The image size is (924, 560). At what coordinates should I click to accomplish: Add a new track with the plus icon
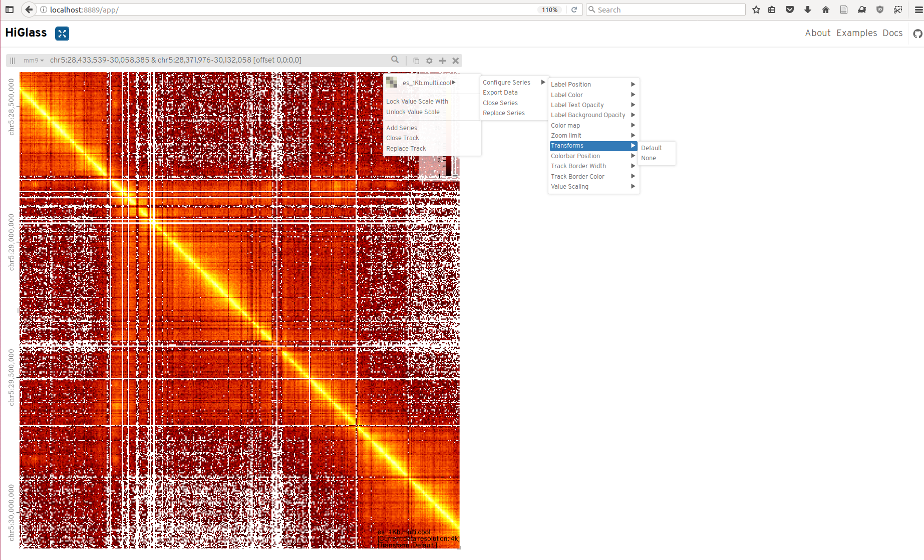442,60
